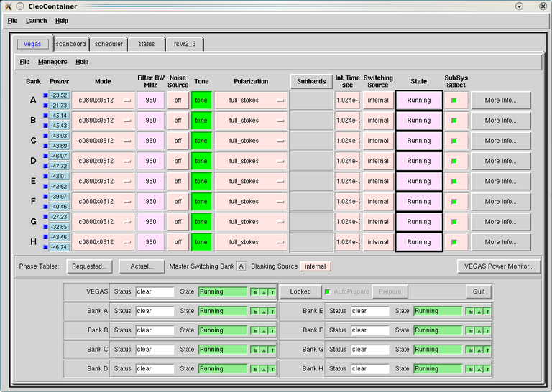Open Mode dropdown for Bank A
Screen dimensions: 552x392
coord(103,101)
